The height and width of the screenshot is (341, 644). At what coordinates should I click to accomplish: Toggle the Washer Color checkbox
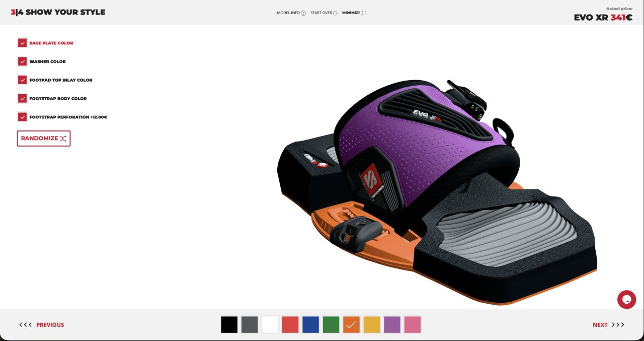click(x=22, y=61)
